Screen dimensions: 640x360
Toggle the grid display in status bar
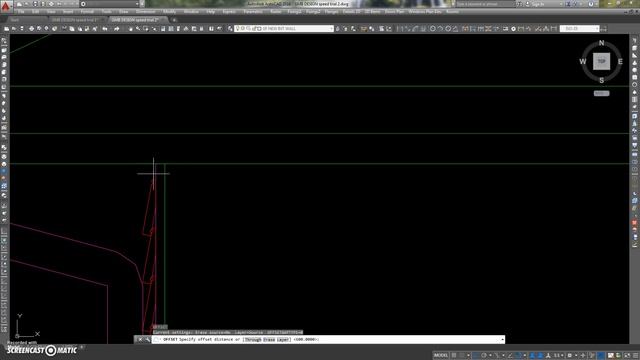pos(454,356)
